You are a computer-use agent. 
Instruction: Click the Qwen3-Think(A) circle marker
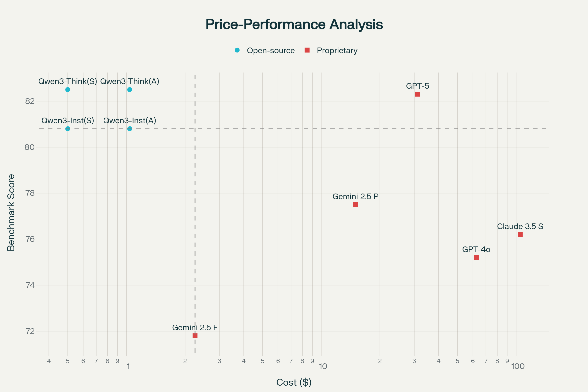pos(130,90)
